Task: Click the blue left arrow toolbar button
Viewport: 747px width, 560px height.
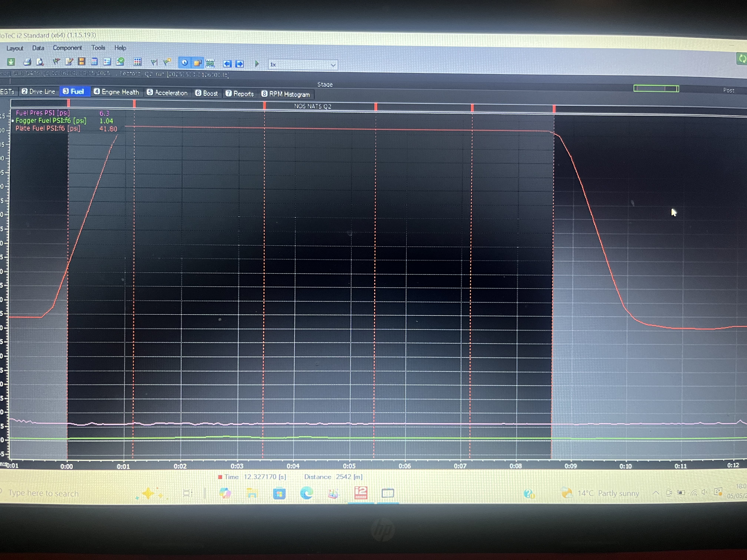Action: point(227,64)
